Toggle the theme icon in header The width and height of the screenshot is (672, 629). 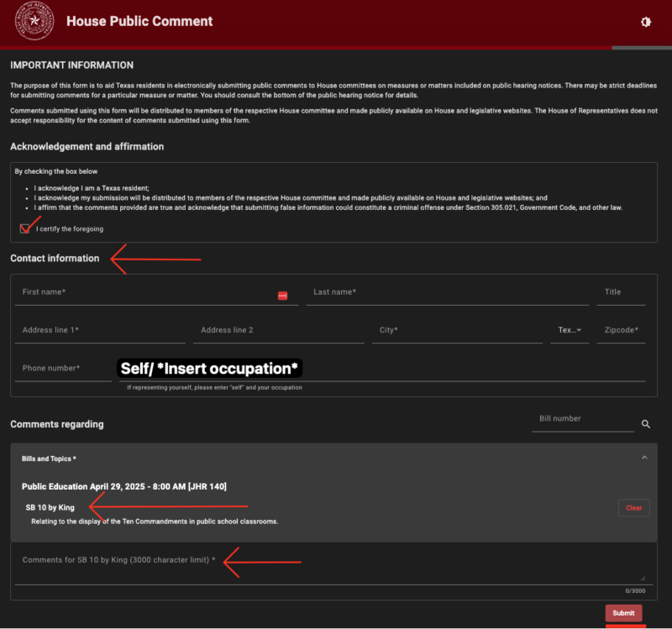pyautogui.click(x=646, y=22)
